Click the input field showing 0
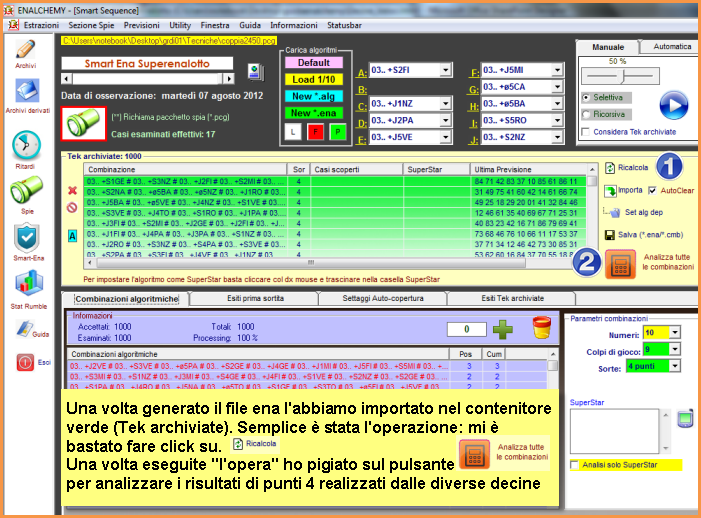The image size is (701, 518). [x=467, y=329]
